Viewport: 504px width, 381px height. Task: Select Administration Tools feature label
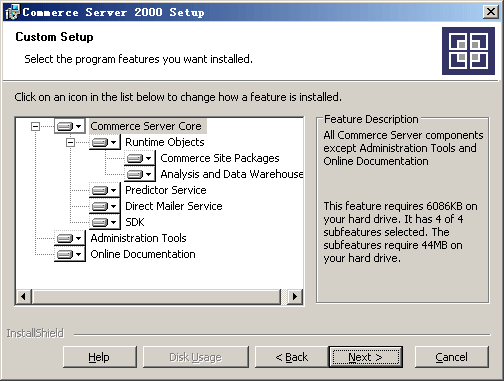(138, 238)
